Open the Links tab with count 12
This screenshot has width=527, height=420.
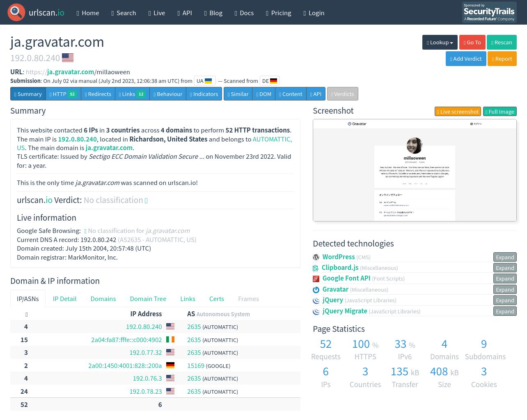pyautogui.click(x=132, y=94)
